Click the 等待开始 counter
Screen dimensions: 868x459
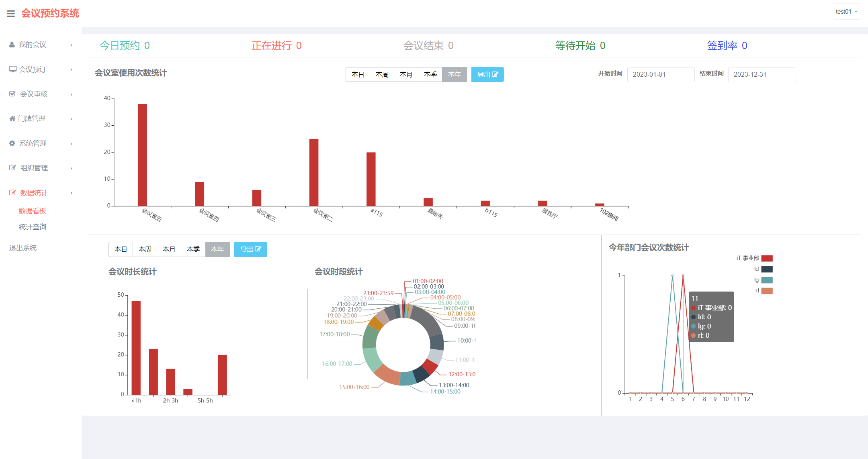click(580, 45)
